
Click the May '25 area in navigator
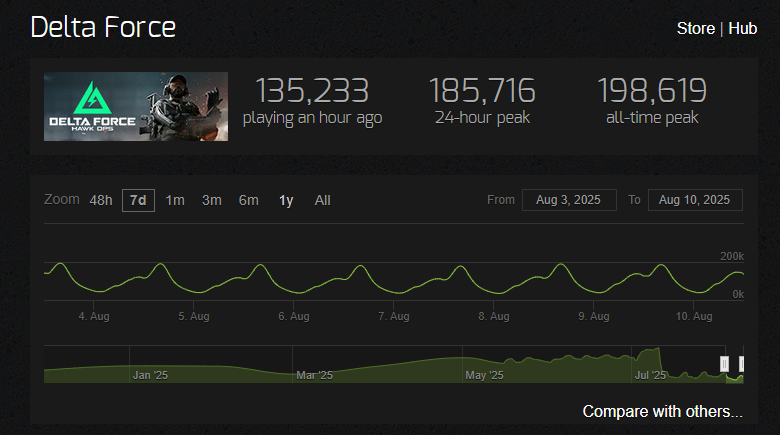point(484,375)
